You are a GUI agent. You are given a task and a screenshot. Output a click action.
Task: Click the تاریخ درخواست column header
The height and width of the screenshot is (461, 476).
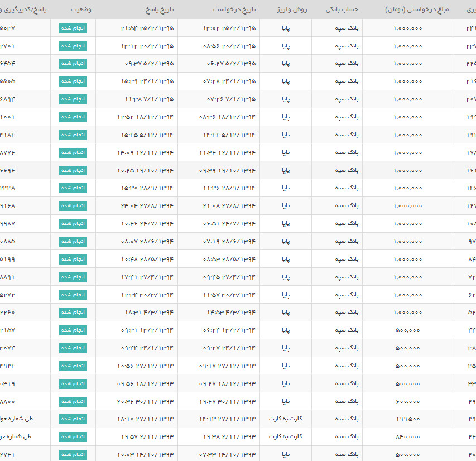[234, 10]
